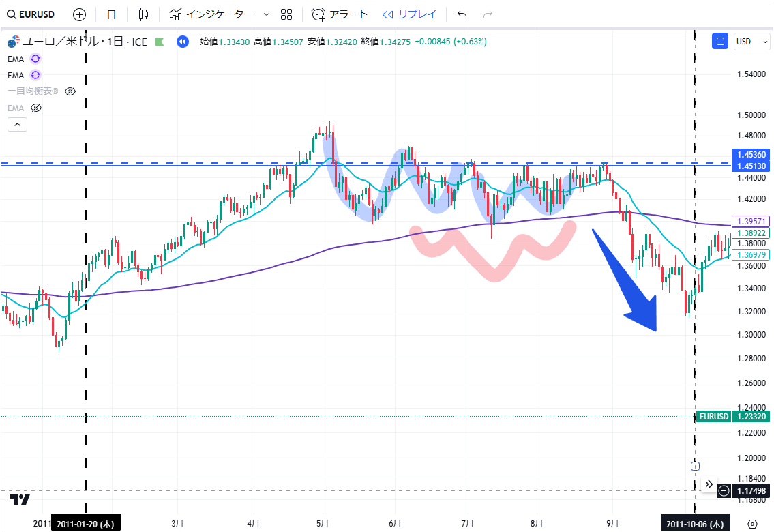
Task: Open the USD currency dropdown
Action: (748, 42)
